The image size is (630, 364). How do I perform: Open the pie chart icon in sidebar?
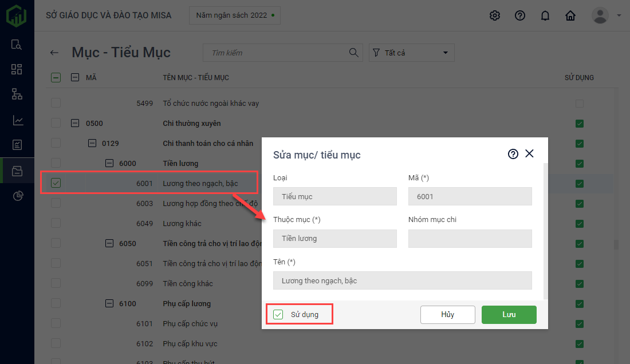pos(17,196)
